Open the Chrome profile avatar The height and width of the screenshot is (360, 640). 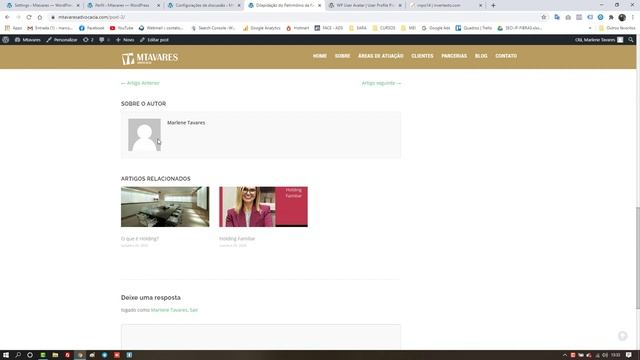click(622, 17)
